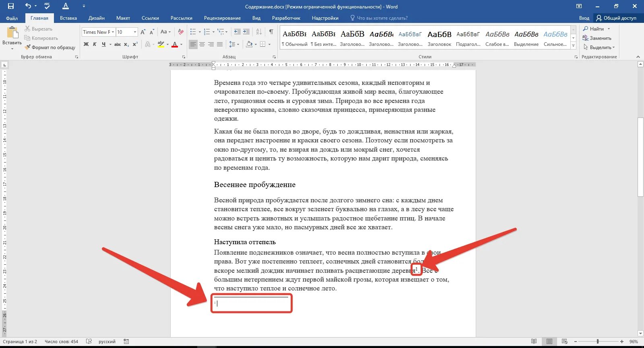
Task: Switch to Разработчик tab
Action: click(x=286, y=18)
